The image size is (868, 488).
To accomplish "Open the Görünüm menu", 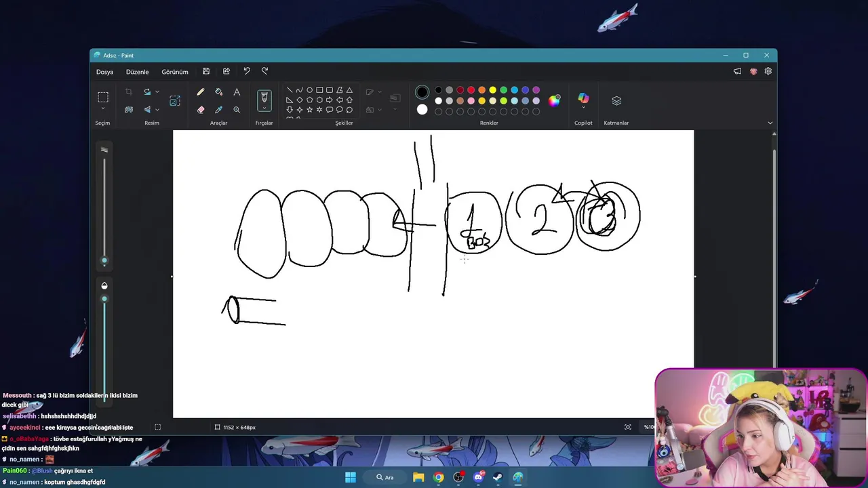I will point(175,72).
